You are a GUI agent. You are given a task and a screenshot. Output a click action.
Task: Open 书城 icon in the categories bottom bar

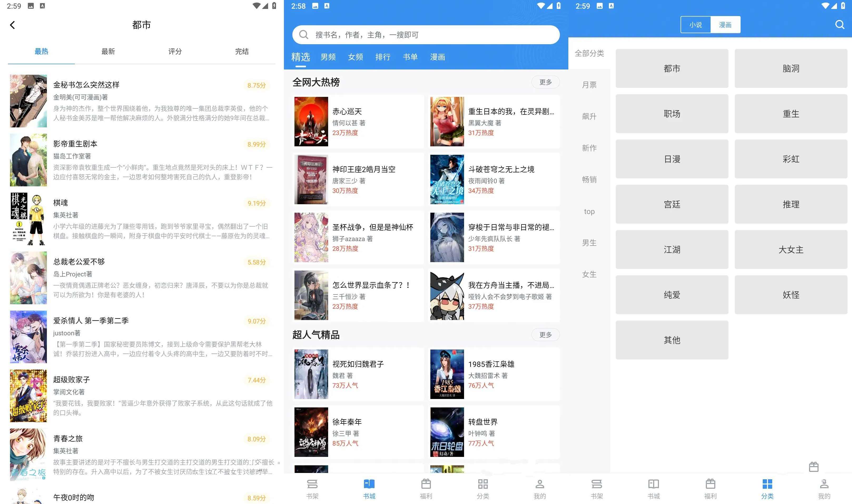653,484
